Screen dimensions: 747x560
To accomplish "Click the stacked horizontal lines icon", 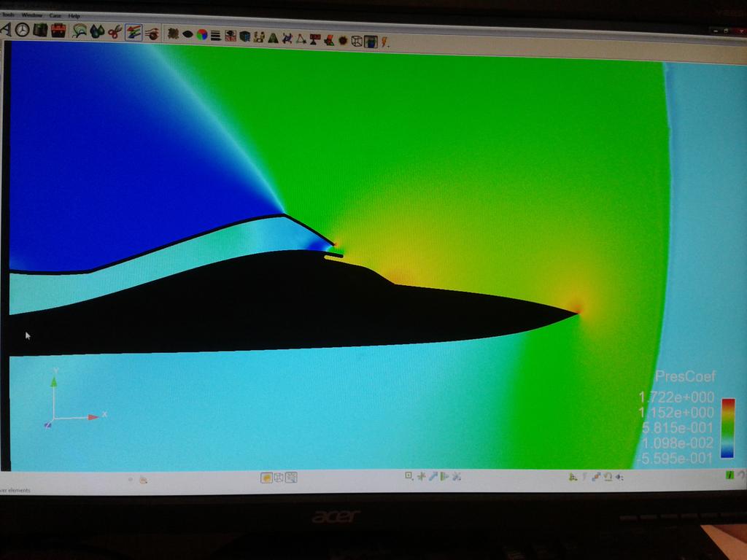I will tap(216, 35).
